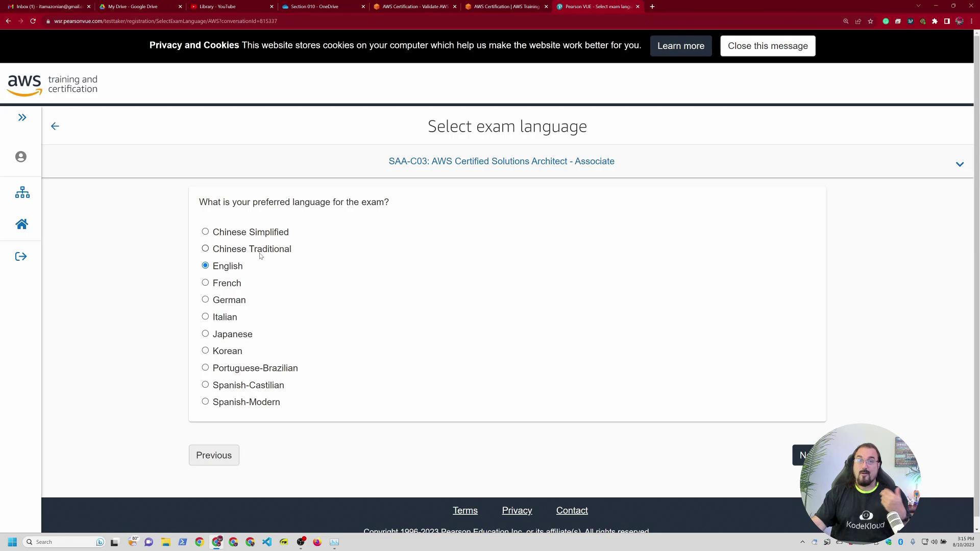Click the Previous button
Screen dimensions: 980x551
click(x=214, y=455)
